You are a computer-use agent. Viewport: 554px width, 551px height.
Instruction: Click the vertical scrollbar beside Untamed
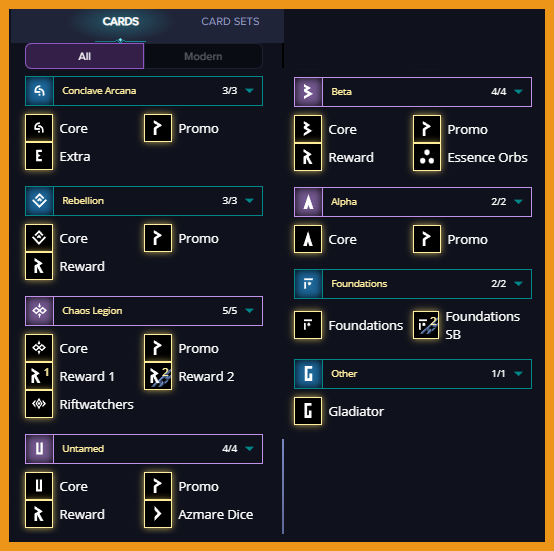click(283, 486)
